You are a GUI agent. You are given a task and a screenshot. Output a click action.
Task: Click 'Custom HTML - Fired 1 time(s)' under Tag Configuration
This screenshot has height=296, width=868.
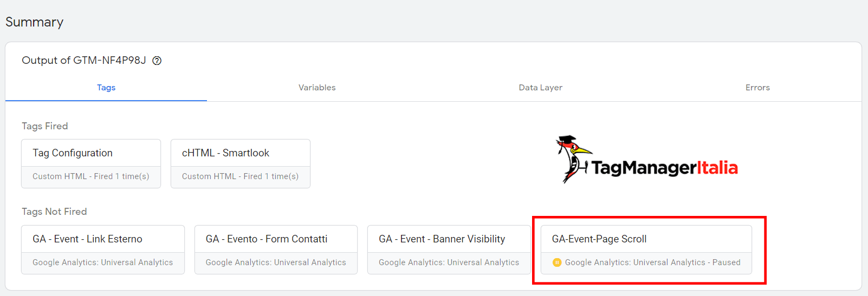click(x=91, y=176)
